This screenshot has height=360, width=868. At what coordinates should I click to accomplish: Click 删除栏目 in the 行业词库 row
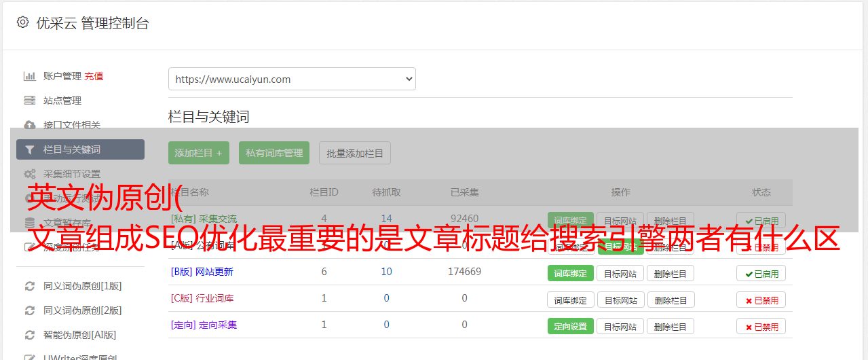click(x=671, y=300)
